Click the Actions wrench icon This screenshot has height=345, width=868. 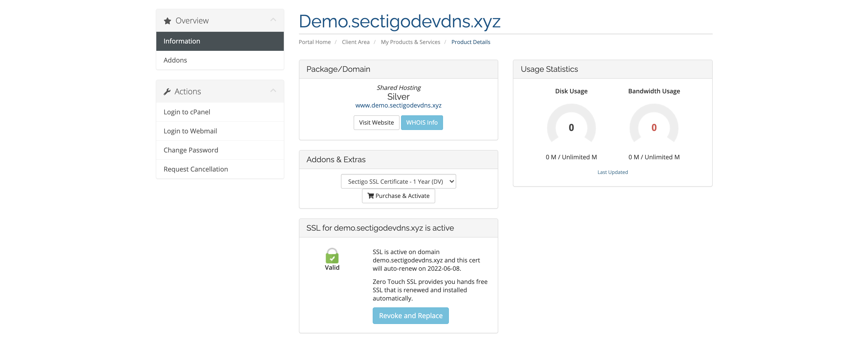click(167, 92)
